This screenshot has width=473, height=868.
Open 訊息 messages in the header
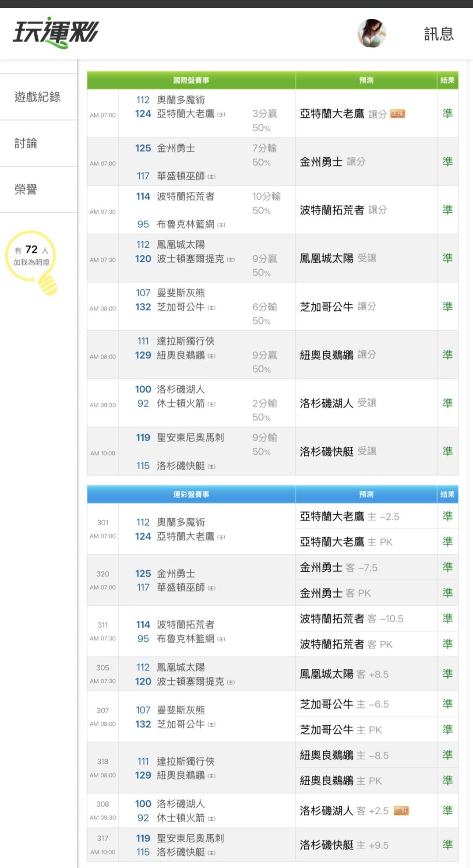(438, 34)
